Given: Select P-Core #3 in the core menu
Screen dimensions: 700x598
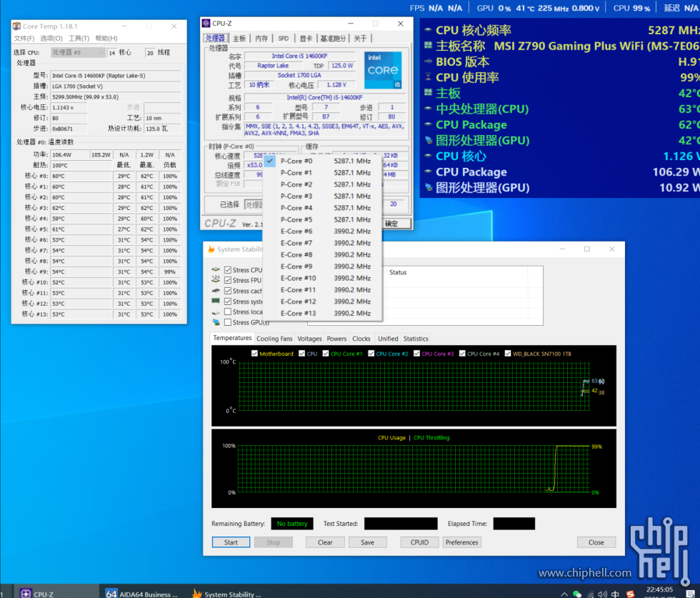Looking at the screenshot, I should (x=322, y=196).
